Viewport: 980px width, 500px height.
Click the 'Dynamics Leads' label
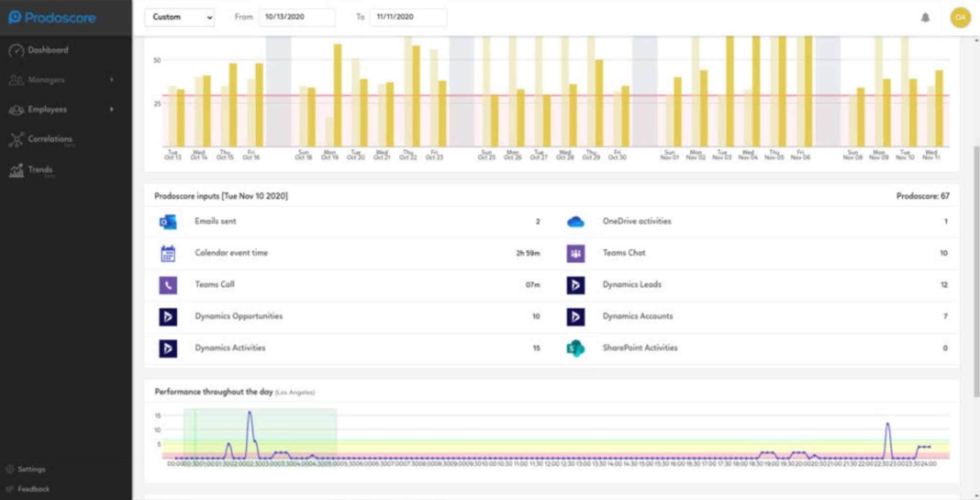632,285
